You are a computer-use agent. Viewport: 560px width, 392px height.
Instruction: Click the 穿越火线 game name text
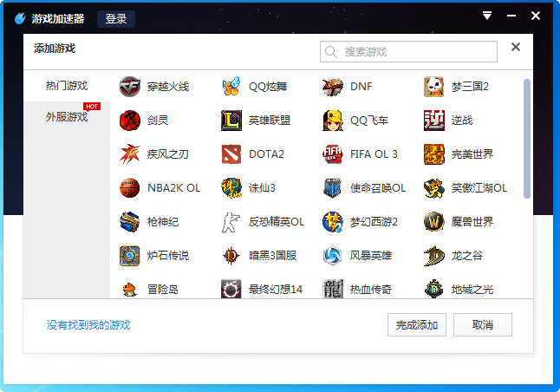point(168,87)
